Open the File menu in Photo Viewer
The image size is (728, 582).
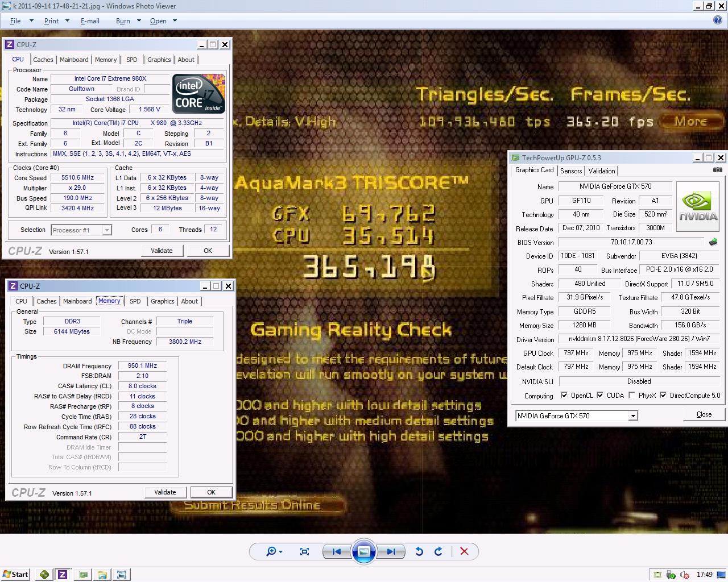pyautogui.click(x=15, y=20)
